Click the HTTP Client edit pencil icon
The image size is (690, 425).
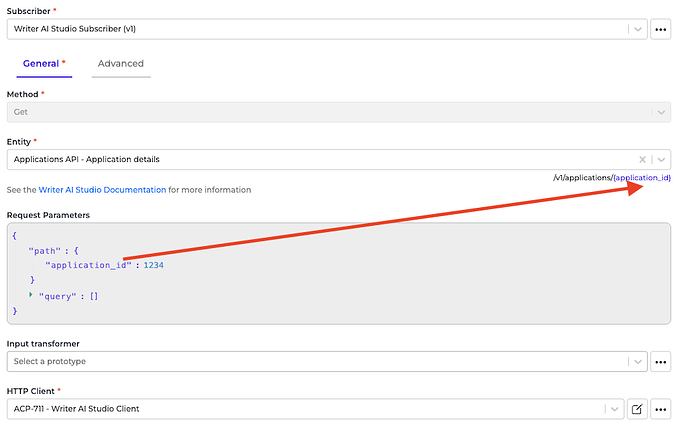pyautogui.click(x=637, y=409)
